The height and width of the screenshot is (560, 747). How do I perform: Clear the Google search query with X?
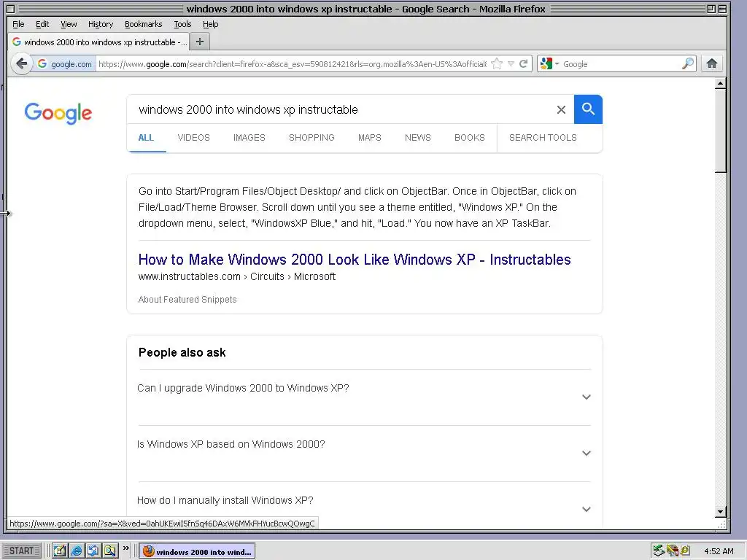tap(561, 109)
